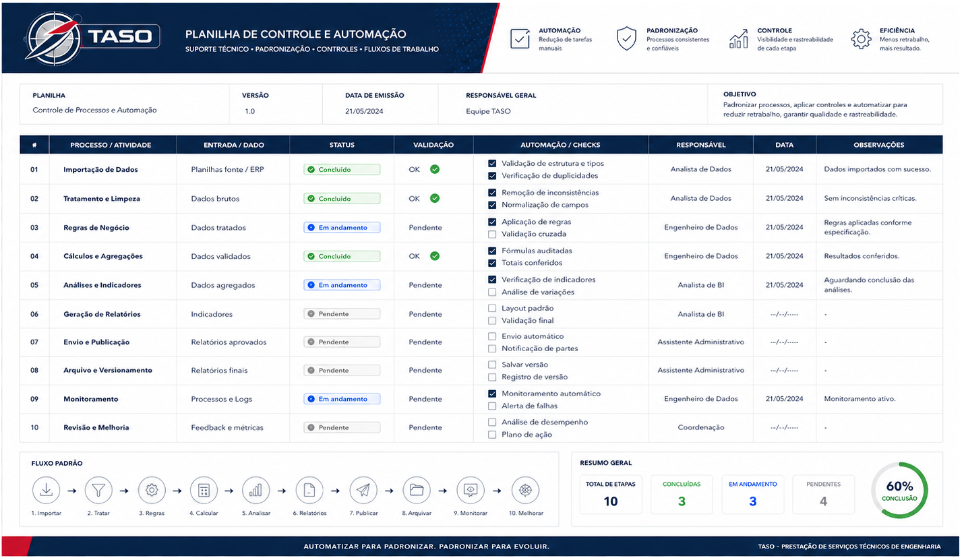
Task: Click the Regras gear icon in the flow
Action: click(152, 491)
